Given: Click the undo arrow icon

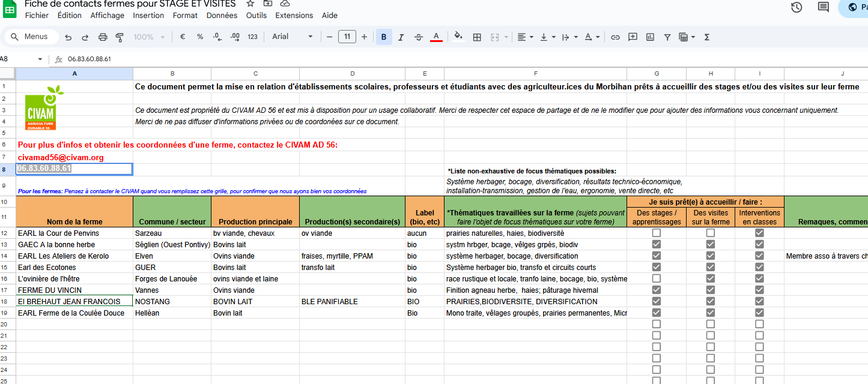Looking at the screenshot, I should [68, 37].
